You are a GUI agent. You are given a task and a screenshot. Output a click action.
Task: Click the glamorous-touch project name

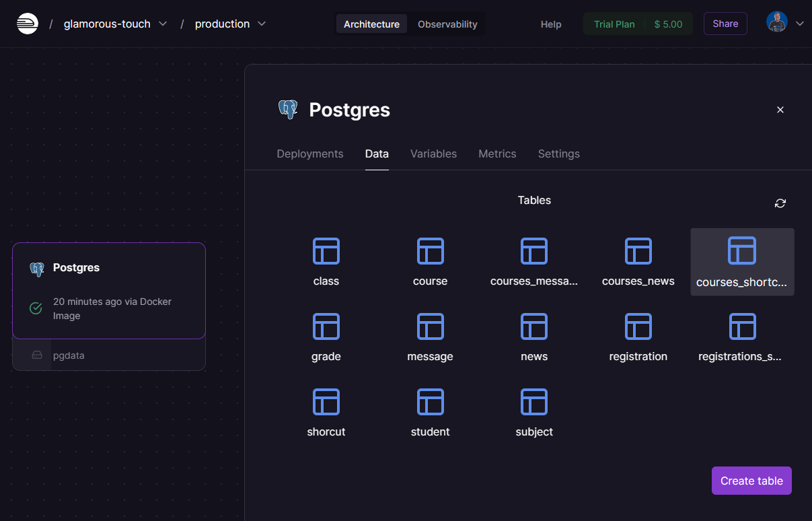(x=107, y=24)
